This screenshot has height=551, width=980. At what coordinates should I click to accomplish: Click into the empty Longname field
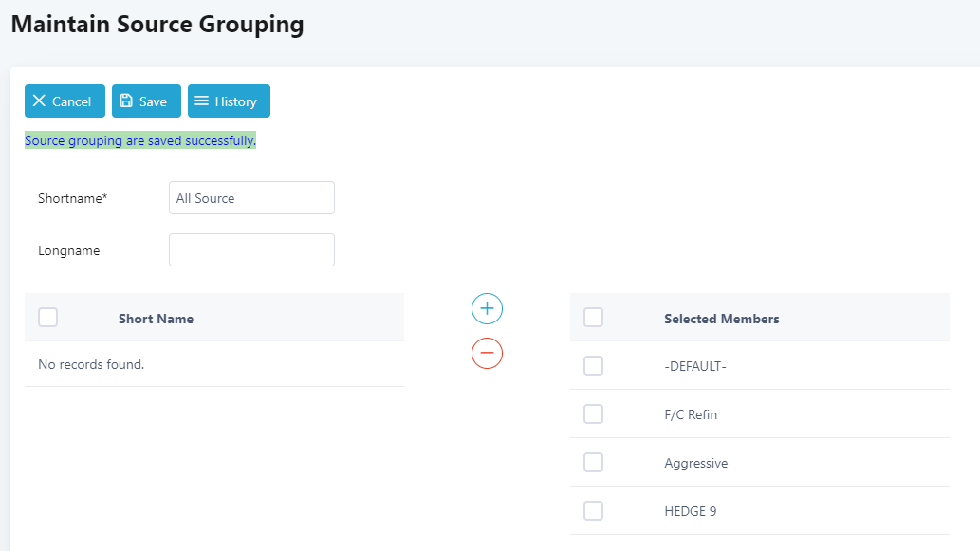click(251, 250)
